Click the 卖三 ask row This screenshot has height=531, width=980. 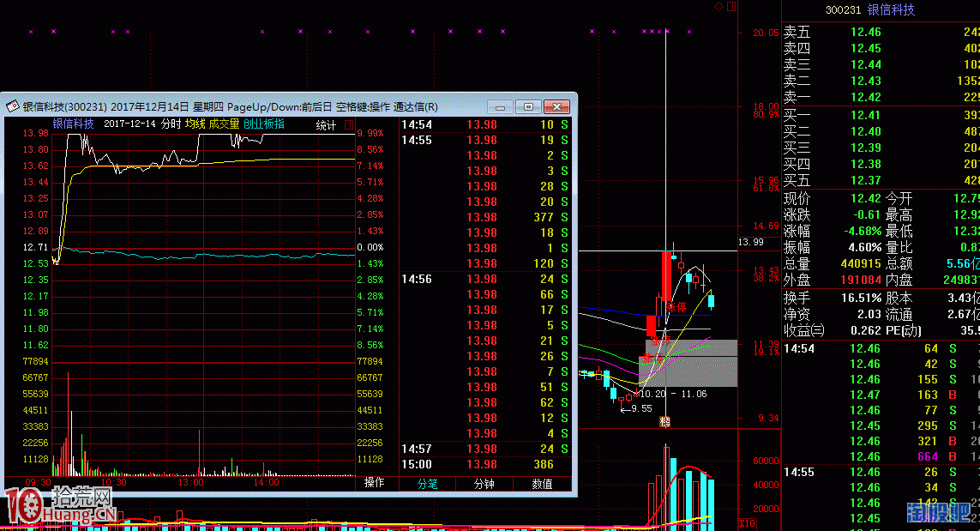881,64
